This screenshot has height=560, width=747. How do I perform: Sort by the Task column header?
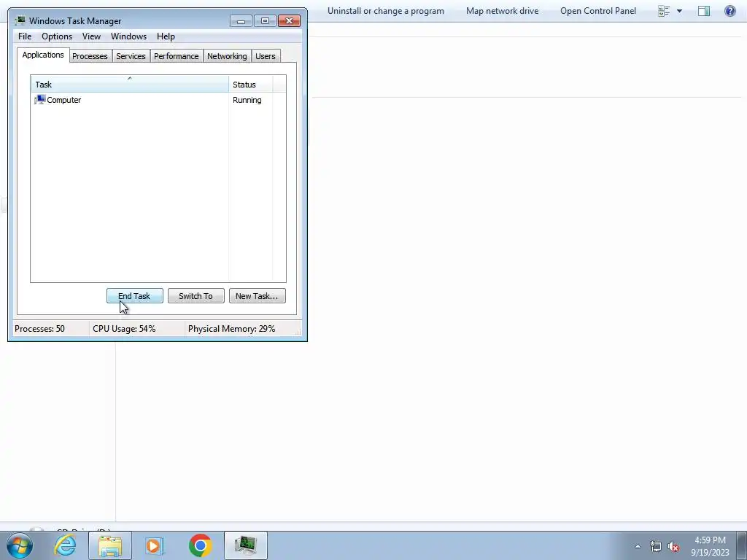pyautogui.click(x=130, y=85)
